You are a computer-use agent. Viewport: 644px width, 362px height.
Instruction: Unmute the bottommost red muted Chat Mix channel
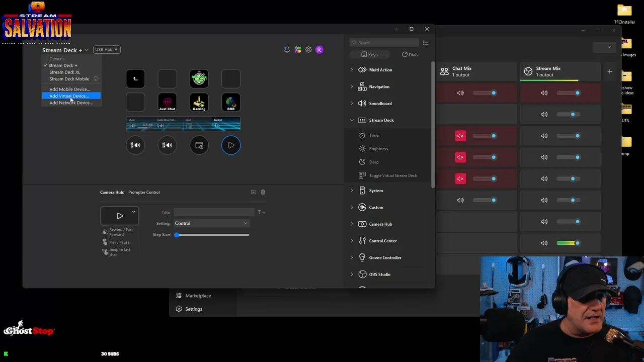click(x=460, y=178)
